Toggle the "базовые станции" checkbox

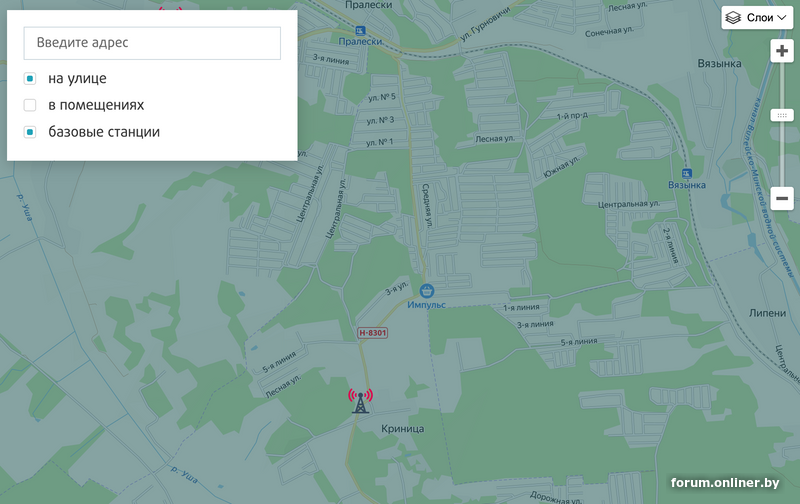pyautogui.click(x=30, y=132)
